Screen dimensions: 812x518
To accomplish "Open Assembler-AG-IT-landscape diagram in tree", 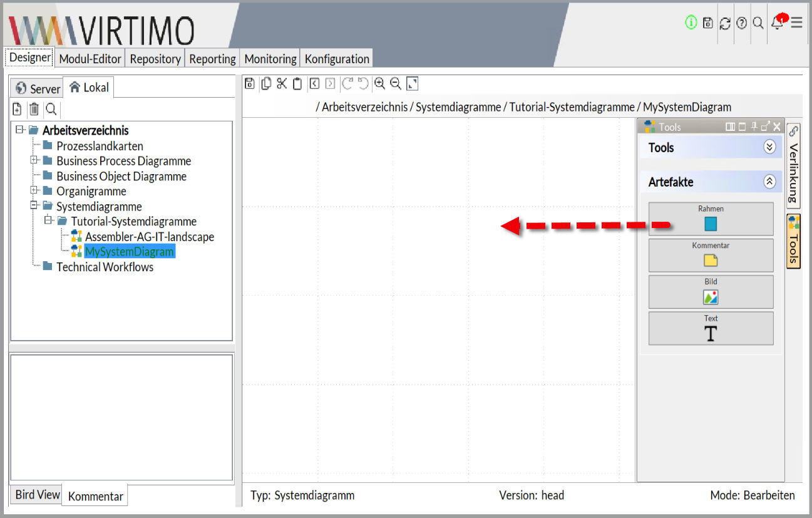I will pos(150,237).
